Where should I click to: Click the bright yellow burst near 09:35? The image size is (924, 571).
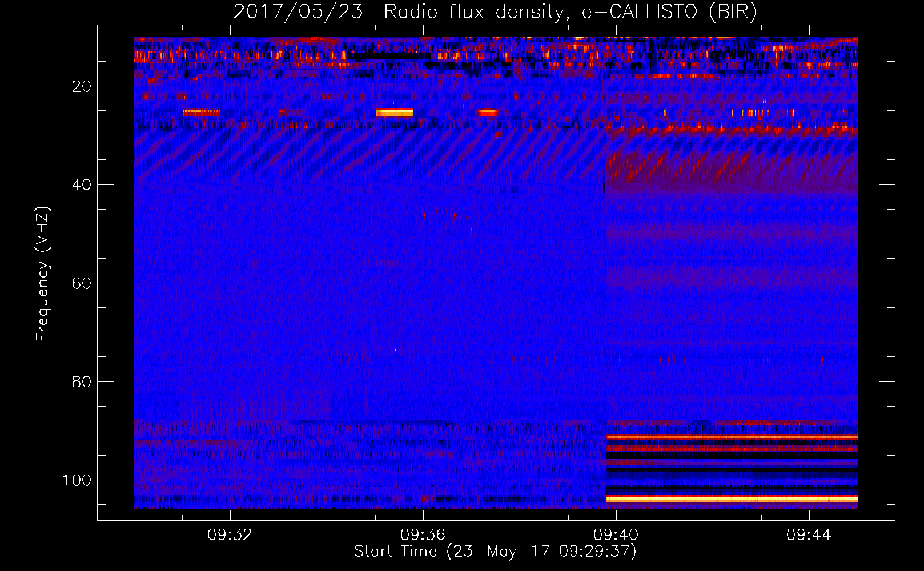pyautogui.click(x=394, y=112)
